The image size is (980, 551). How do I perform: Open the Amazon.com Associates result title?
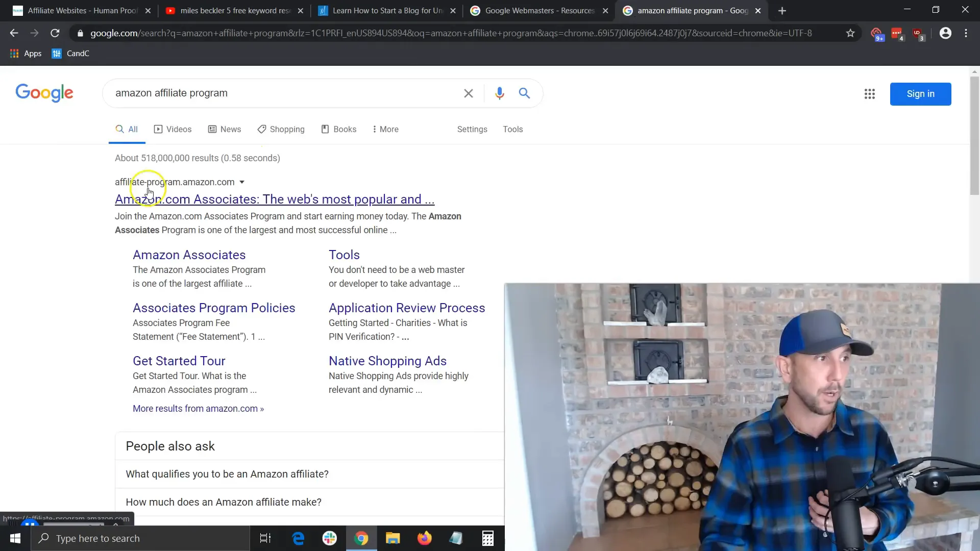tap(275, 199)
